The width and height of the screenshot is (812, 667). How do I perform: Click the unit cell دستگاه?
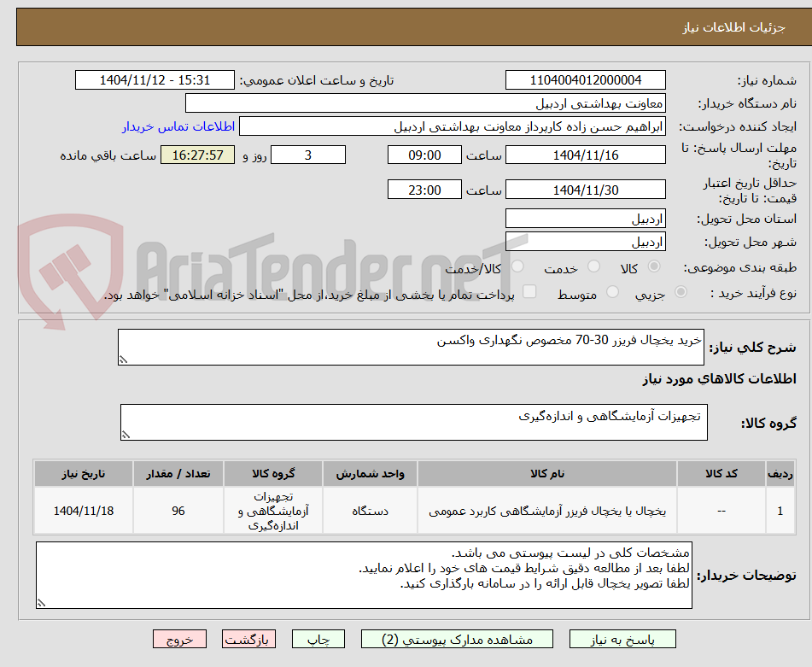tap(370, 511)
